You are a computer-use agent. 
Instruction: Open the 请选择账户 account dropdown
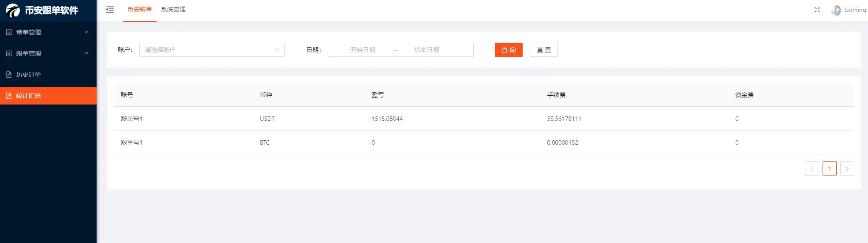pyautogui.click(x=212, y=50)
